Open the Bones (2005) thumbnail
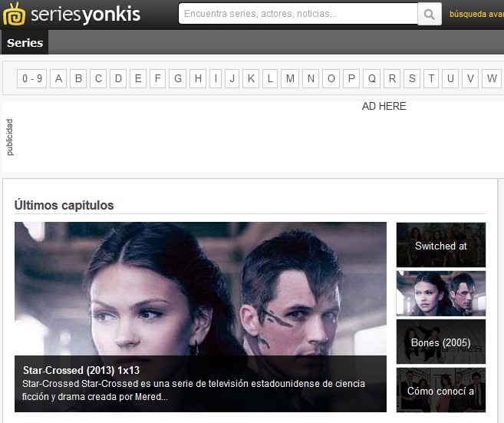The width and height of the screenshot is (504, 423). pos(440,342)
